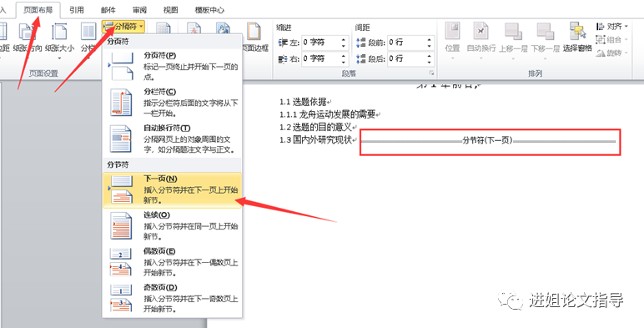
Task: Select 奇数页 odd page section break
Action: (172, 298)
